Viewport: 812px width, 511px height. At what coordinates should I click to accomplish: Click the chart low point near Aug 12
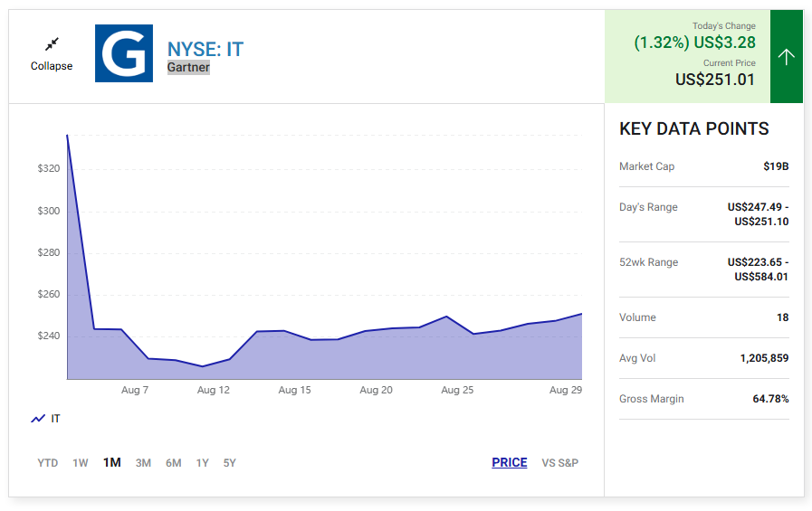pyautogui.click(x=203, y=366)
